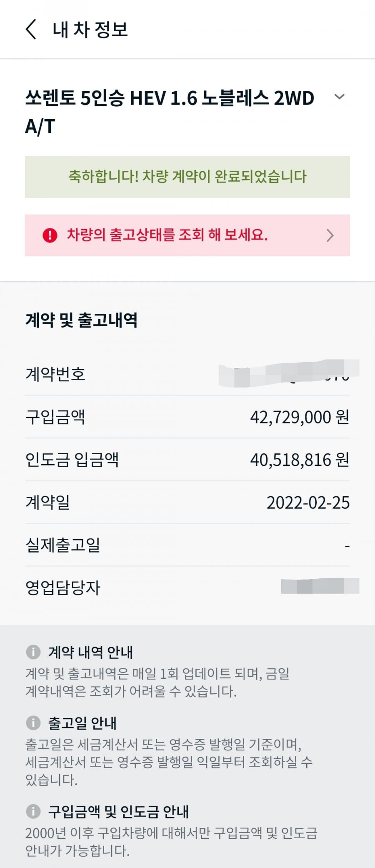Click the red exclamation alert icon
This screenshot has height=868, width=375.
50,235
